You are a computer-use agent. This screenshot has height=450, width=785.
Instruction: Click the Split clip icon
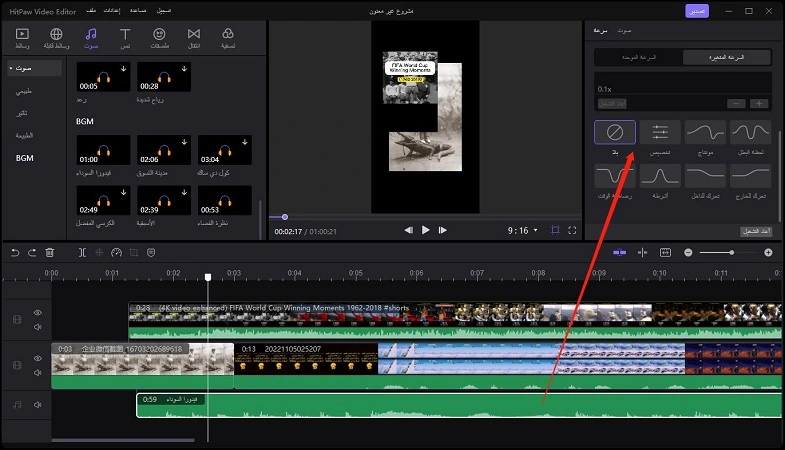(82, 253)
